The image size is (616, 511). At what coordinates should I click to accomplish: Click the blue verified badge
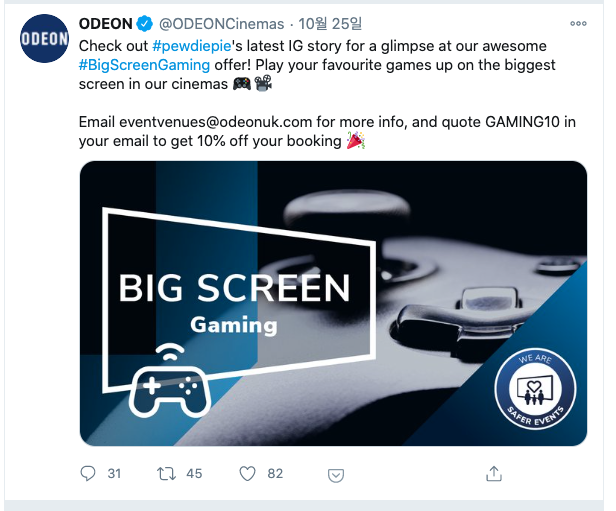[145, 24]
